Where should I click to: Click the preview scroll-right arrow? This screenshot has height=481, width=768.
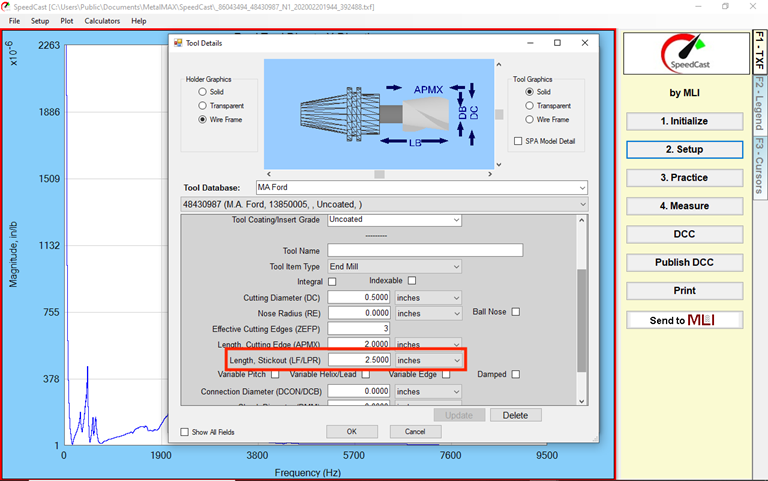coord(490,174)
